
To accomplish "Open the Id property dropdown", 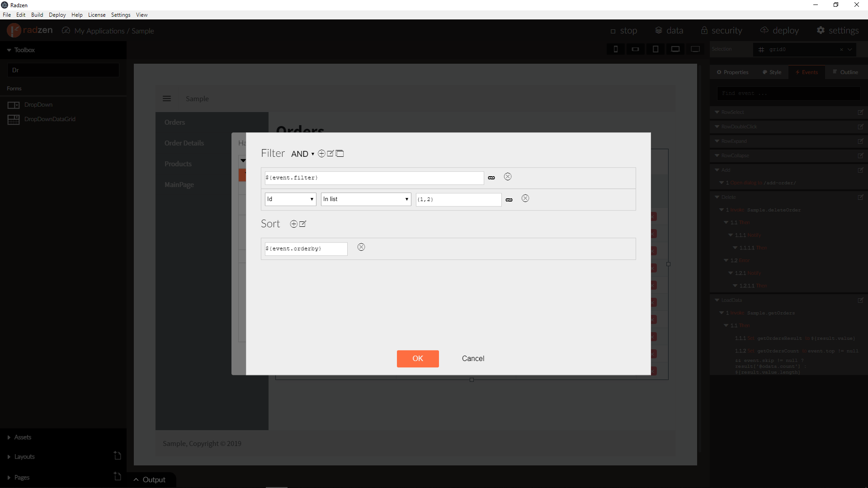I will pos(290,199).
